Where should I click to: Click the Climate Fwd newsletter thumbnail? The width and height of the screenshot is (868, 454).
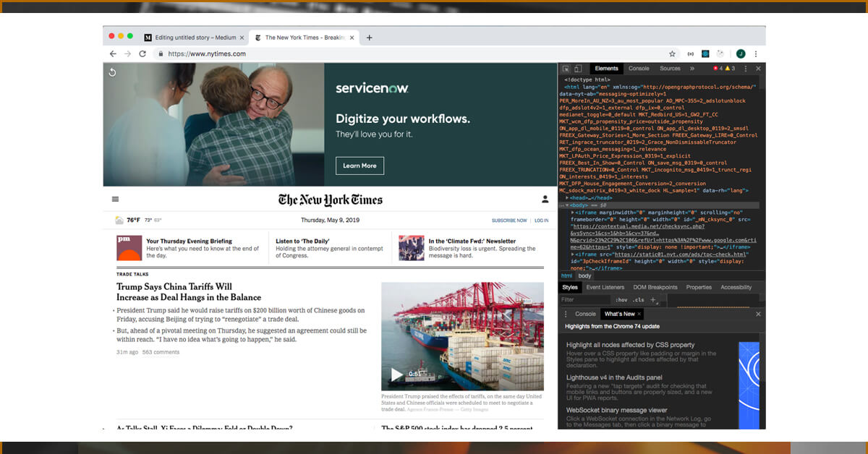(412, 248)
